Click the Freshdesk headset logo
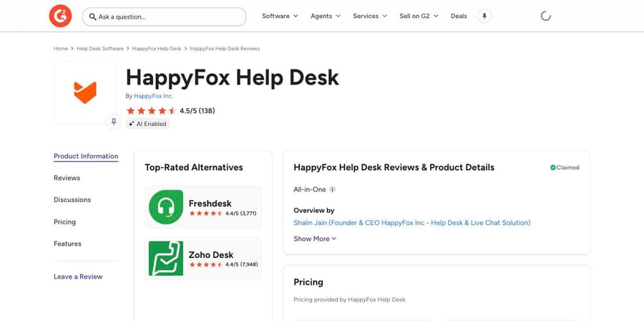Image resolution: width=644 pixels, height=321 pixels. pos(166,207)
